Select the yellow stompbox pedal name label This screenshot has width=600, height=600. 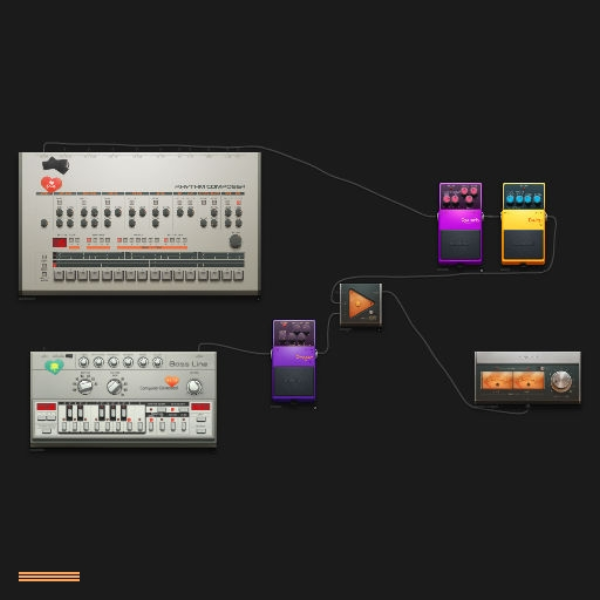(535, 220)
